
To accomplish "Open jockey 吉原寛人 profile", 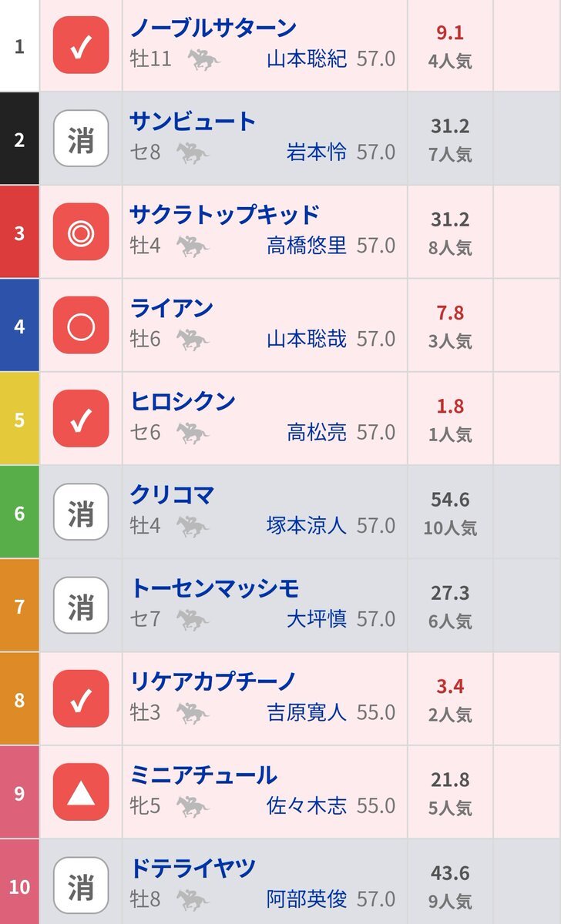I will point(307,712).
